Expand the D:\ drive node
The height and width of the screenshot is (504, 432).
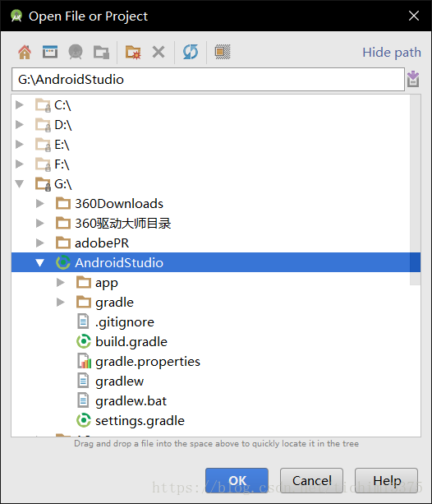click(20, 124)
